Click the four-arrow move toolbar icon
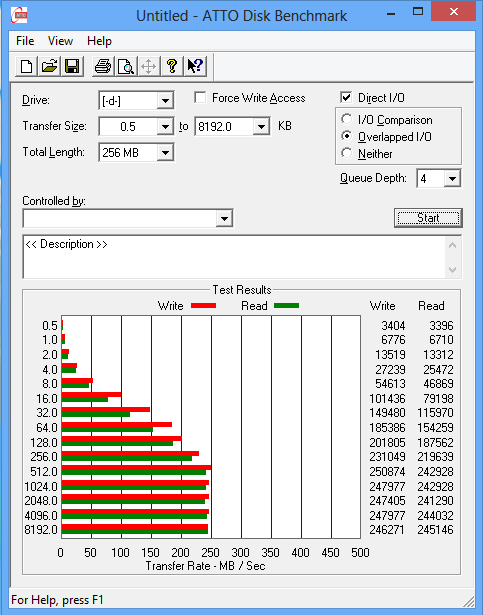483x615 pixels. pos(149,66)
